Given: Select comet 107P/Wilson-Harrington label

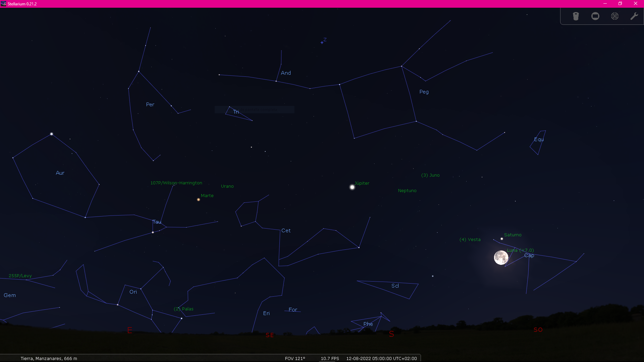Looking at the screenshot, I should 176,183.
